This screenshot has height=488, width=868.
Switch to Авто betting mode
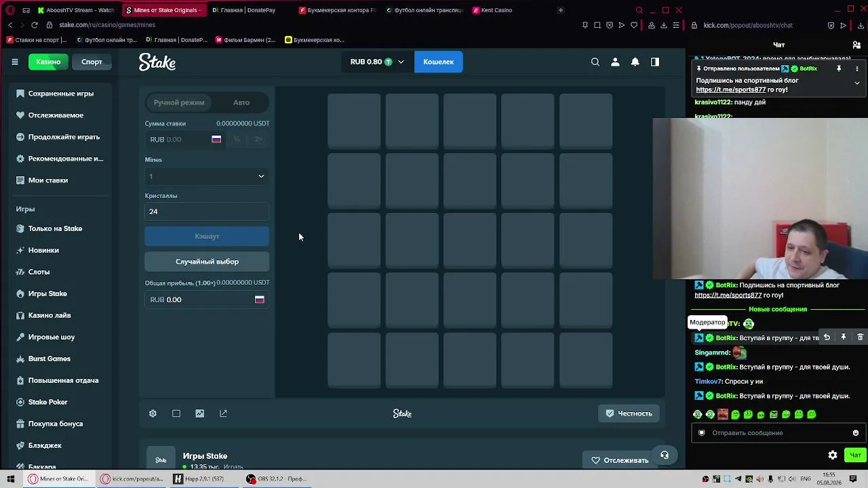[x=241, y=102]
